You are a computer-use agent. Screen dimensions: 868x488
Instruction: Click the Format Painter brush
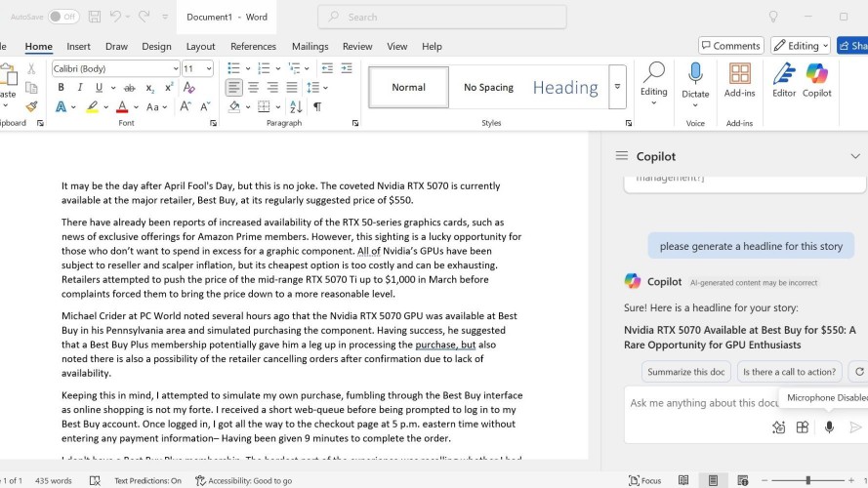click(x=31, y=106)
